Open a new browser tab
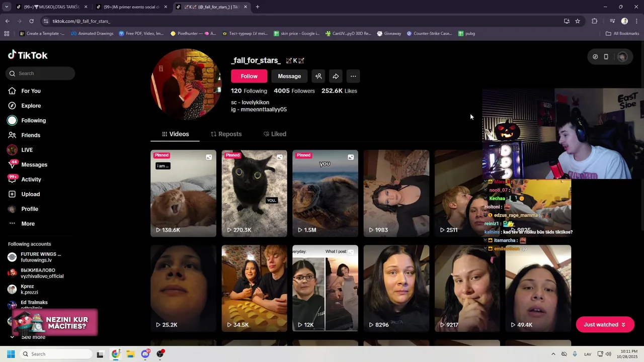 point(257,7)
